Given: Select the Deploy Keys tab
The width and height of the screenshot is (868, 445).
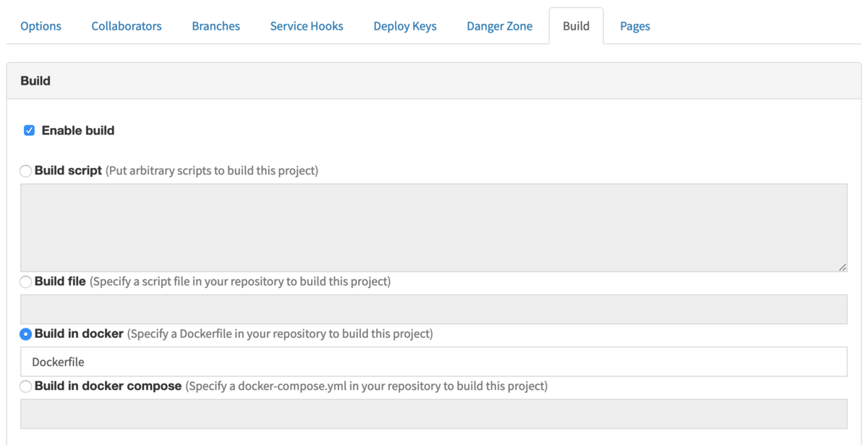Looking at the screenshot, I should (405, 26).
